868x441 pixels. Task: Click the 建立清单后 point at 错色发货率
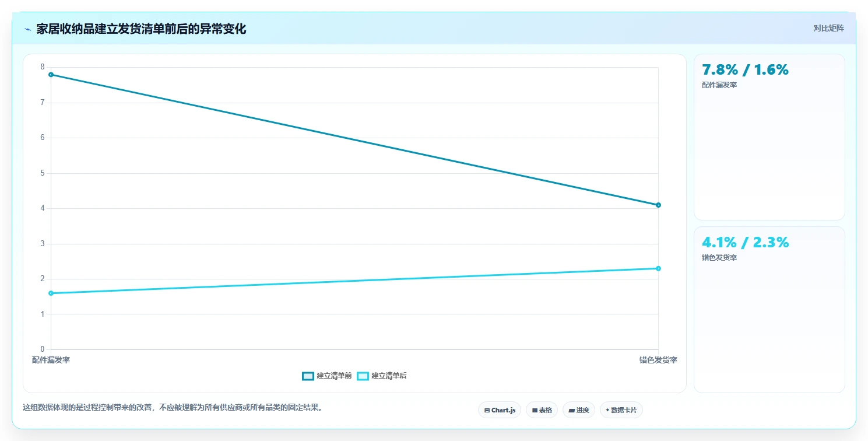point(658,268)
